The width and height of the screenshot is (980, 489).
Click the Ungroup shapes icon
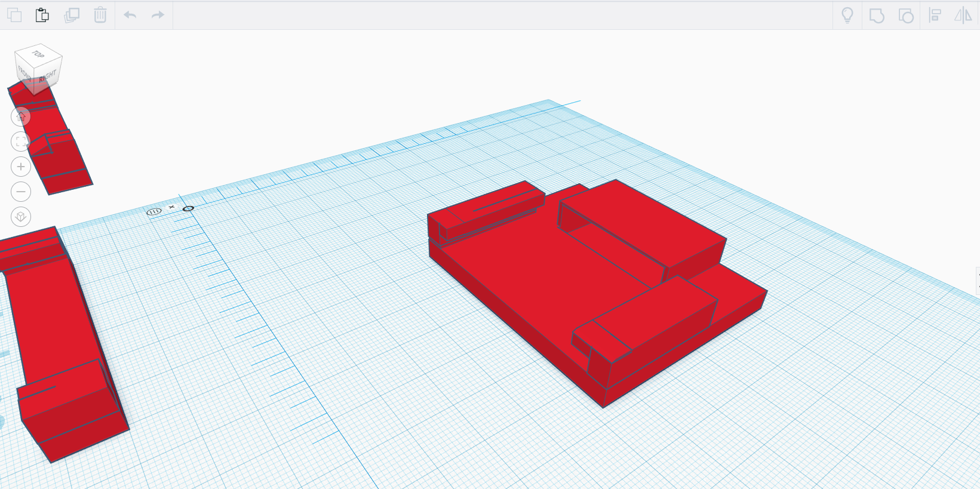[906, 15]
